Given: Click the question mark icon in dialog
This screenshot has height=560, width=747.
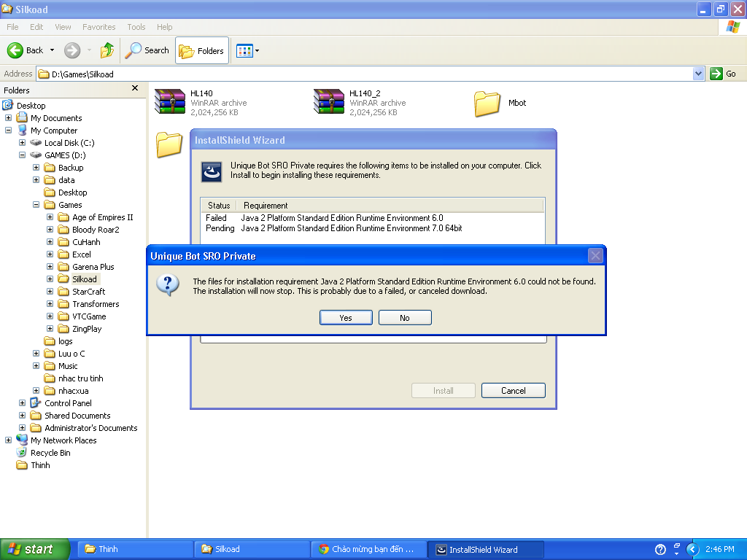Looking at the screenshot, I should pyautogui.click(x=168, y=285).
